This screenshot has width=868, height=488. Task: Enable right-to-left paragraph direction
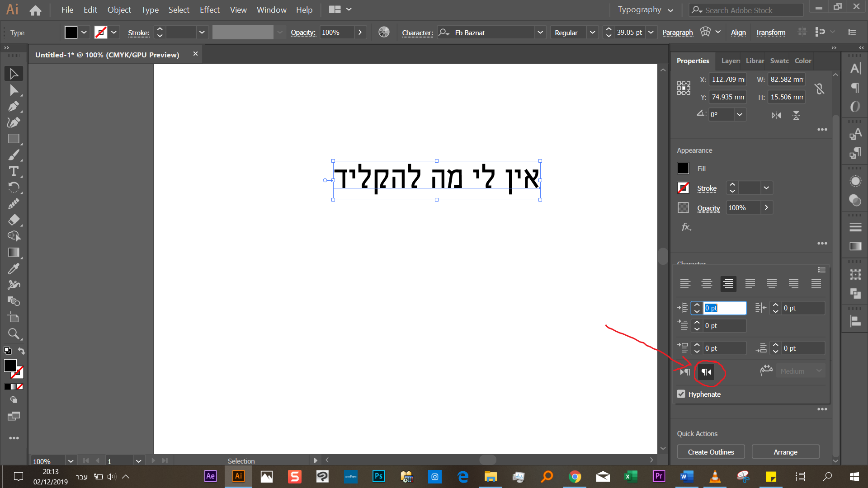(x=707, y=372)
